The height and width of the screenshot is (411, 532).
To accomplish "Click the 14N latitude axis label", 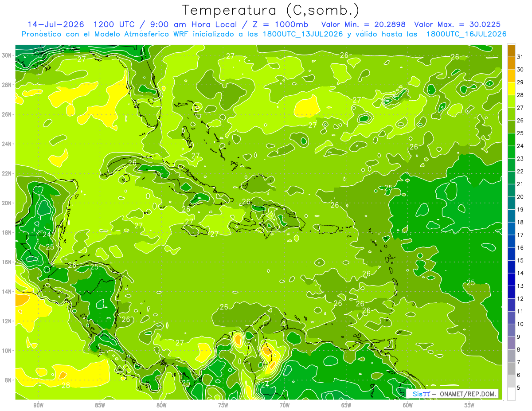I will coord(7,291).
